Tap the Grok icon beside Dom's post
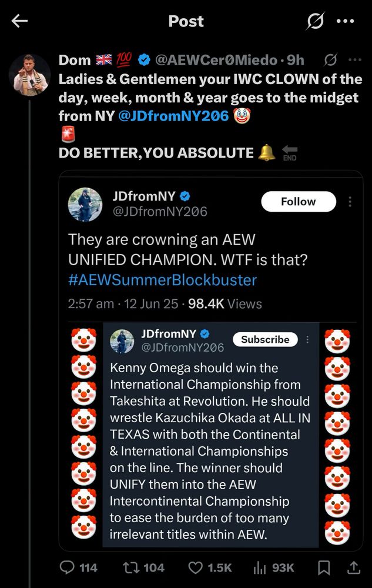This screenshot has height=588, width=372. tap(330, 59)
